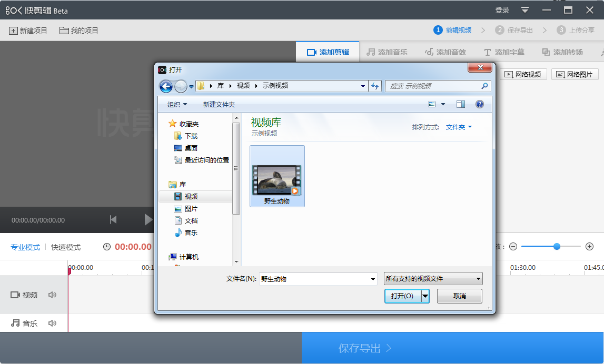The width and height of the screenshot is (604, 364).
Task: Click 打开(O) button
Action: pyautogui.click(x=402, y=296)
